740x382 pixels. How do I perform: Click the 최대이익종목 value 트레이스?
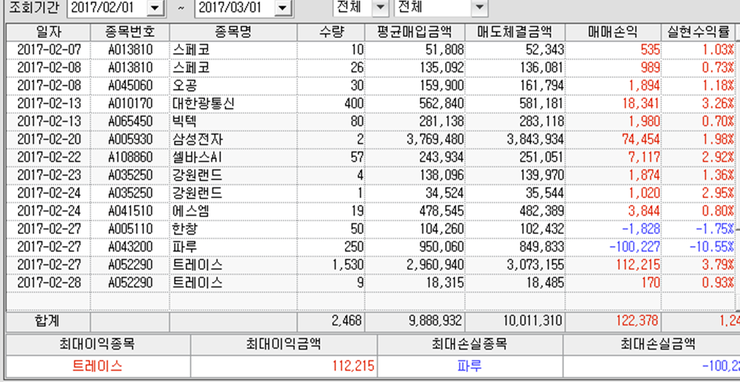98,365
